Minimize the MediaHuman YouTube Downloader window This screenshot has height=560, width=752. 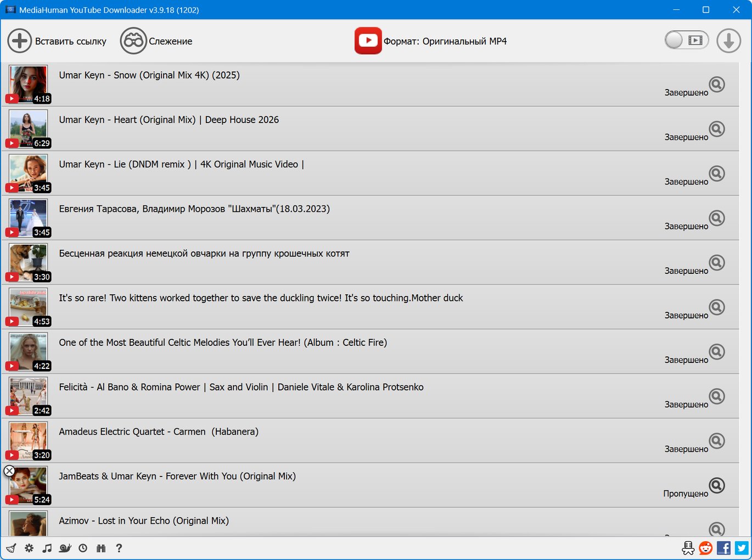pos(676,9)
